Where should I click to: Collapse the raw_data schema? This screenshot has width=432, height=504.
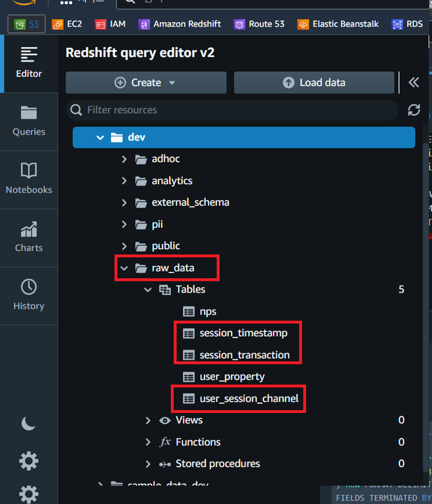124,268
